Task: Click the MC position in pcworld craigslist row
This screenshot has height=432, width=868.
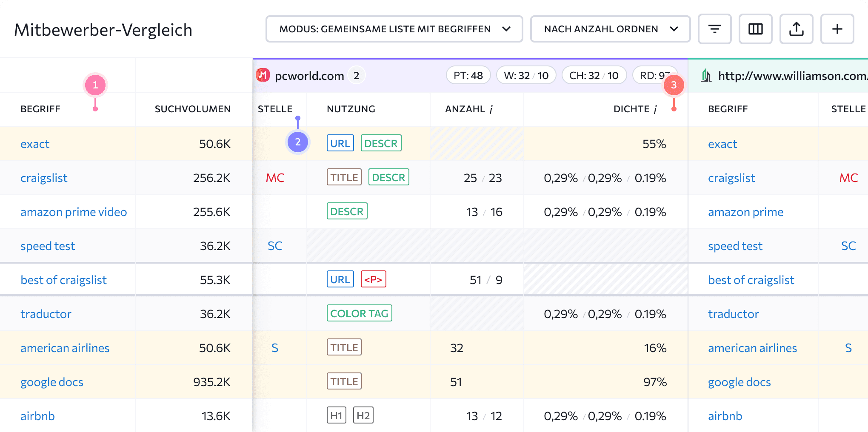Action: click(x=275, y=178)
